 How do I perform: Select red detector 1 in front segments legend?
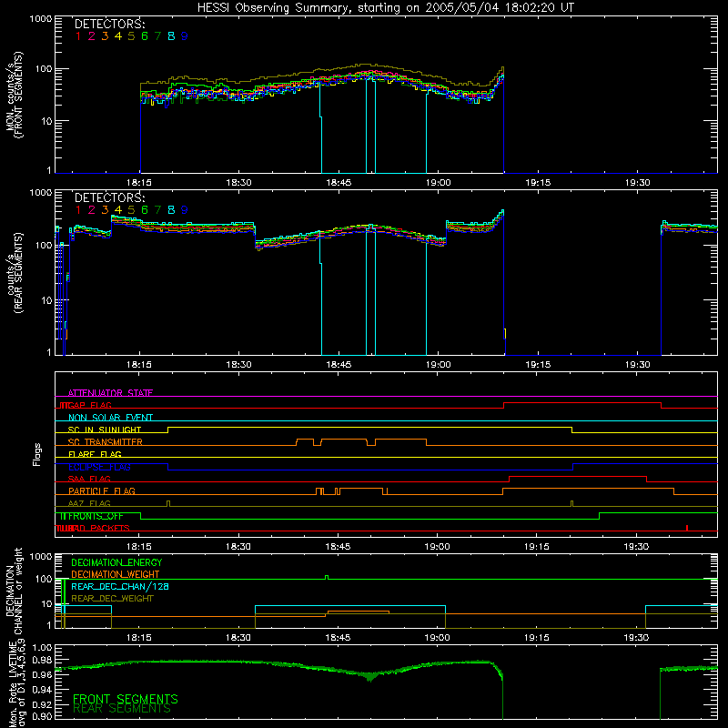click(78, 36)
